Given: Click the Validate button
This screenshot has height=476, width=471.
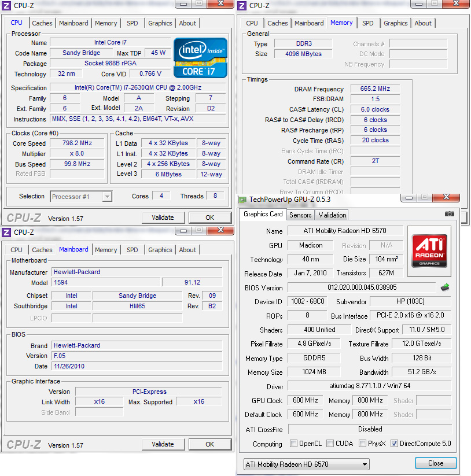Looking at the screenshot, I should click(x=164, y=217).
